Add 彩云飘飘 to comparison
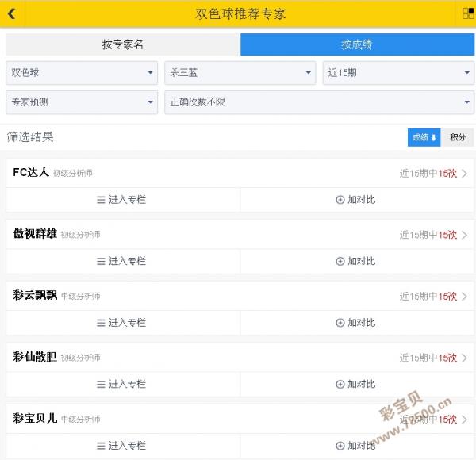Screen dimensions: 476x460 pyautogui.click(x=357, y=323)
